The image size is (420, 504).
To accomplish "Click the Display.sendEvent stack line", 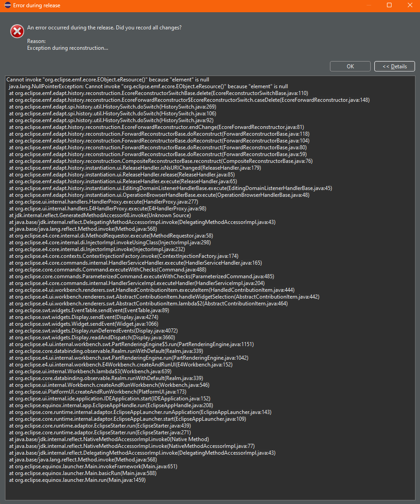I will (x=84, y=317).
